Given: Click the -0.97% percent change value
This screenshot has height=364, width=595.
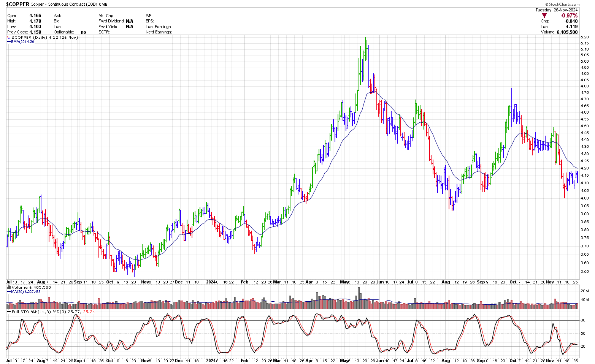Looking at the screenshot, I should (569, 16).
